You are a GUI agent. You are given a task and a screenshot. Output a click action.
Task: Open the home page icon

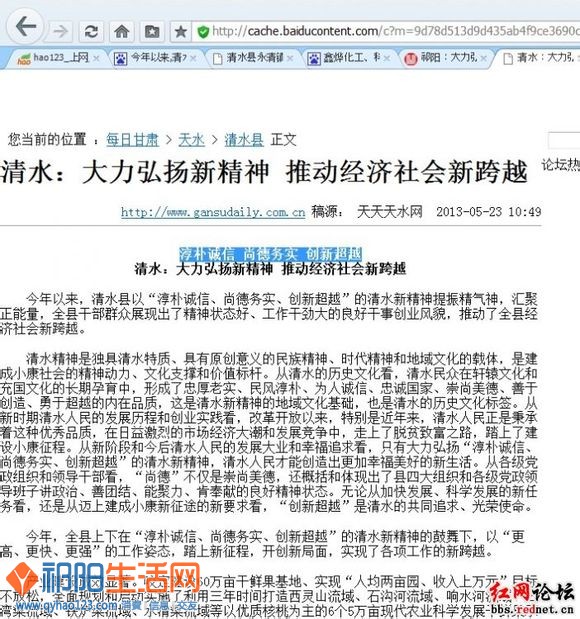(122, 31)
